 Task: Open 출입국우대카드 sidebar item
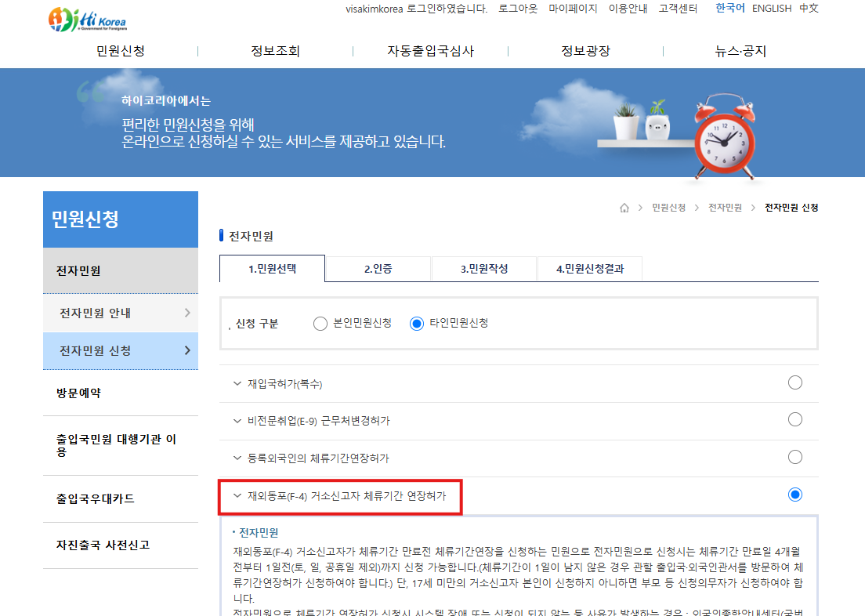[120, 499]
